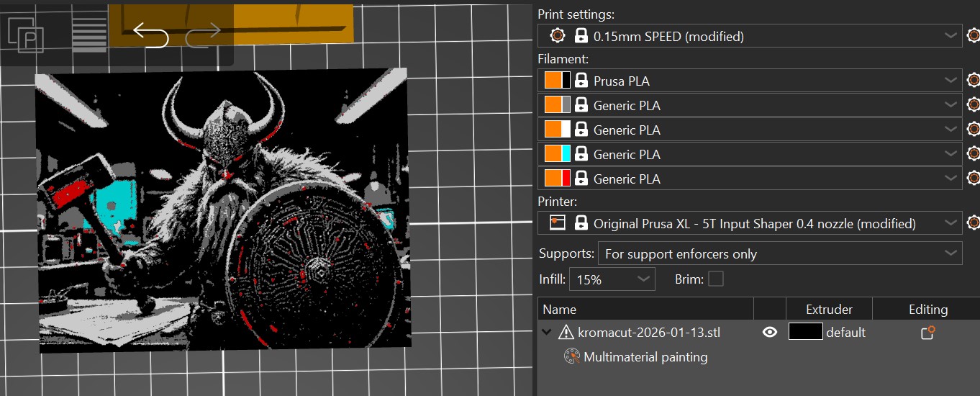
Task: Click the black extruder swatch in the object list
Action: click(x=806, y=332)
